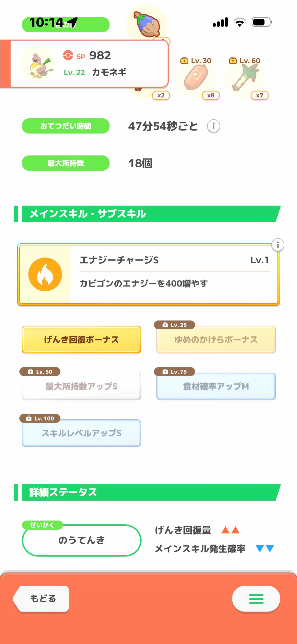Tap the info icon beside おてつだい時間
The height and width of the screenshot is (644, 297).
(x=213, y=126)
